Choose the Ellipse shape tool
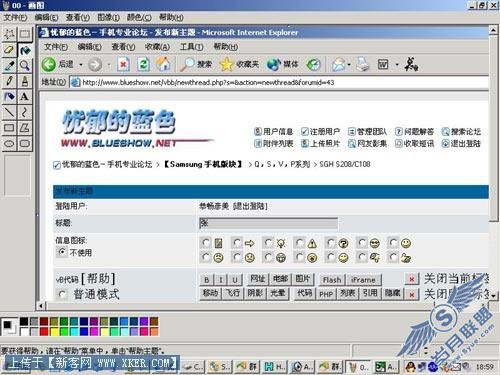 9,144
